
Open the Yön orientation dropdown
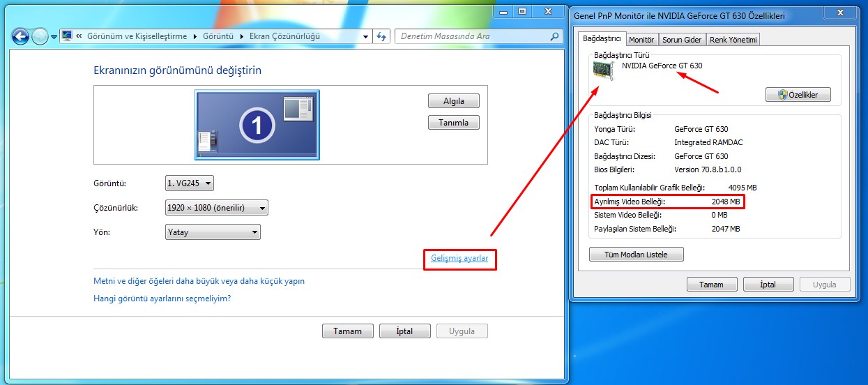click(213, 232)
